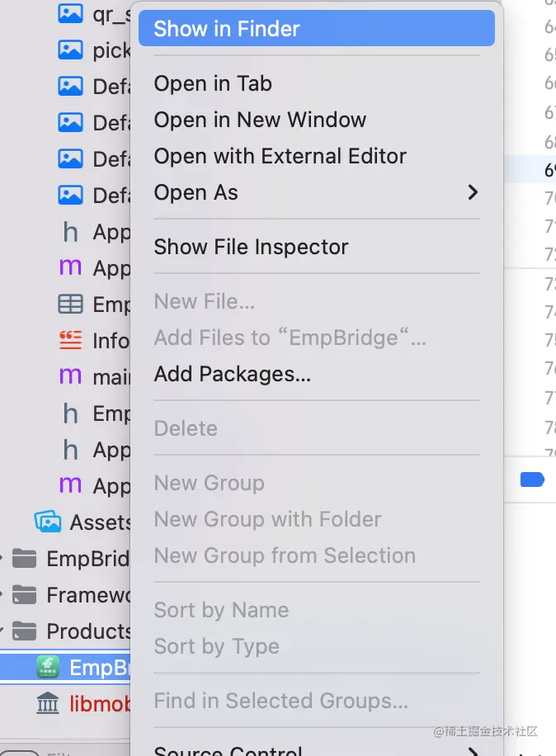Click Show File Inspector menu entry
Image resolution: width=556 pixels, height=756 pixels.
(252, 247)
